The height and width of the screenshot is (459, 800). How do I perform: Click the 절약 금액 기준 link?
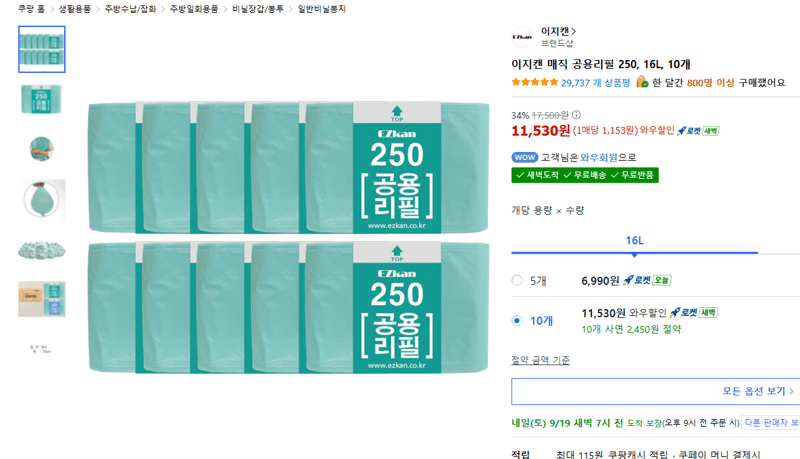pos(540,360)
